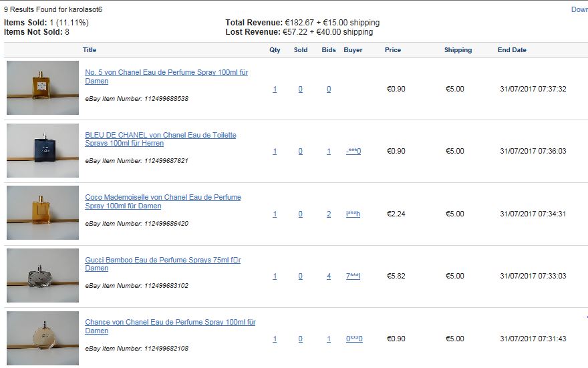Click the €5.00 shipping cell for Gucci Bamboo
588x368 pixels.
[x=455, y=277]
